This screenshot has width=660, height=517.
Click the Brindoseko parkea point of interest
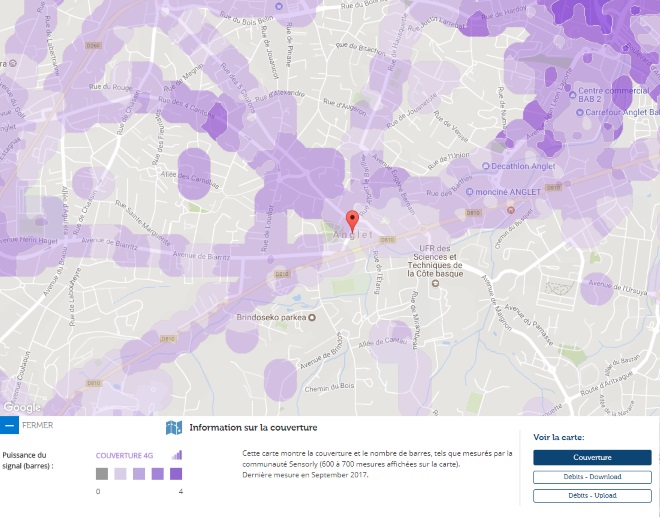tap(311, 317)
